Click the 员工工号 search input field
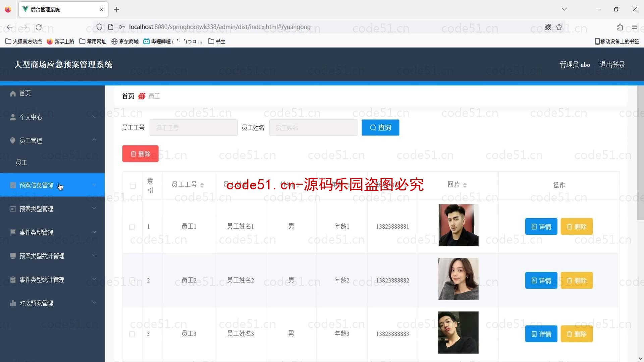644x362 pixels. pyautogui.click(x=193, y=128)
